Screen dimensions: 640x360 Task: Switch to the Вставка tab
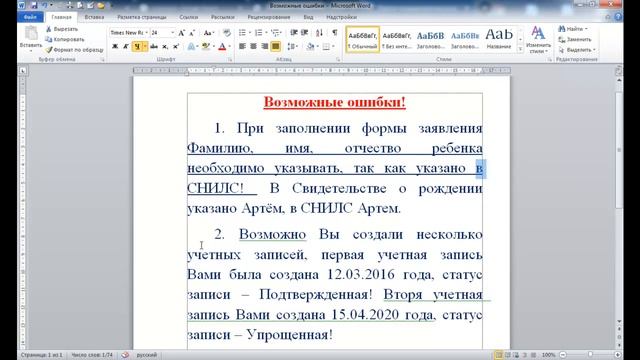pyautogui.click(x=94, y=17)
